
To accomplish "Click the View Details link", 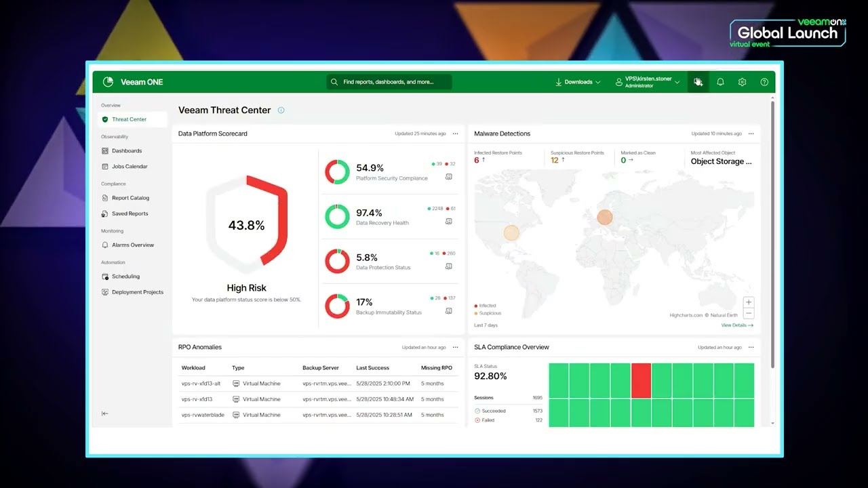I will [x=737, y=325].
